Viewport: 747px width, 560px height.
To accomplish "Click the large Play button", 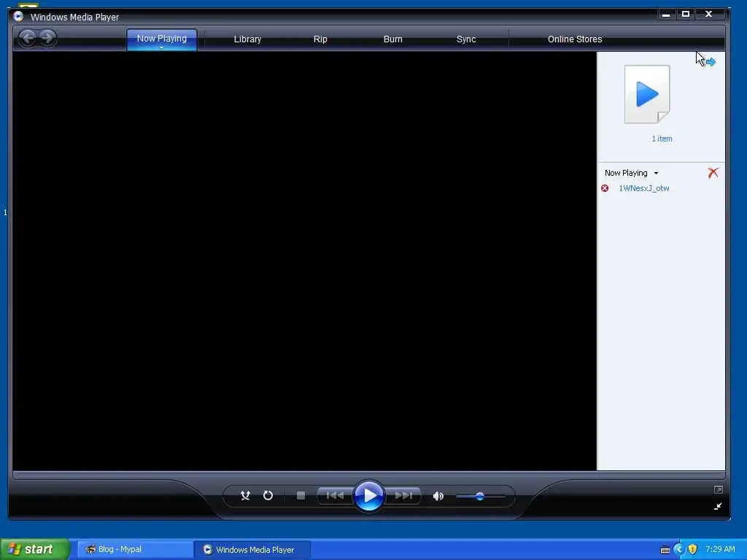I will coord(369,496).
